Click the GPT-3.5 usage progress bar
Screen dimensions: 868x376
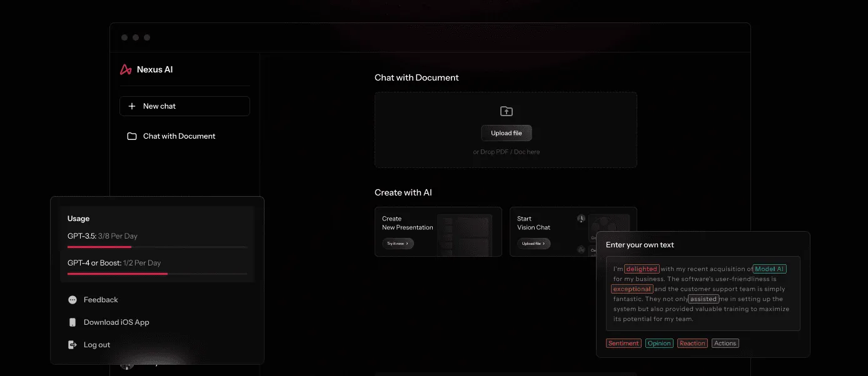(x=157, y=247)
